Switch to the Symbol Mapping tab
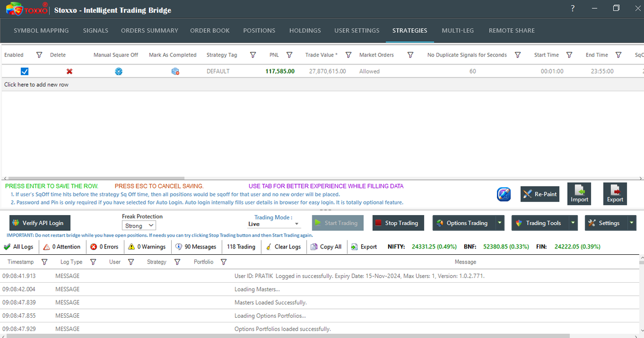Image resolution: width=644 pixels, height=338 pixels. pyautogui.click(x=41, y=31)
